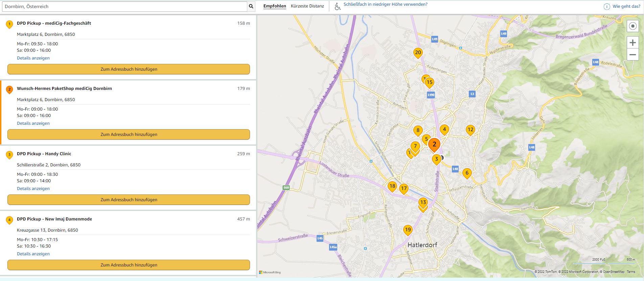Viewport: 644px width, 281px height.
Task: Click the Dornbirn, Österreich search field
Action: click(x=124, y=6)
